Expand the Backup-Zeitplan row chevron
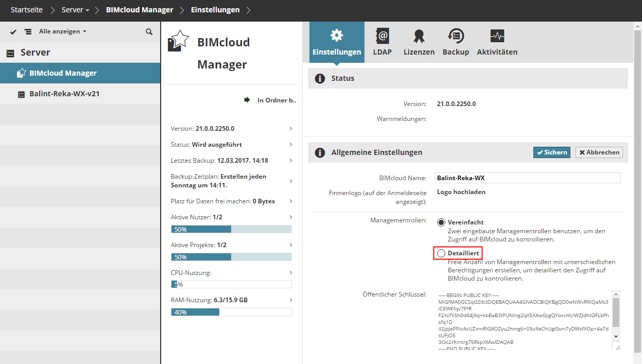642x364 pixels. pyautogui.click(x=291, y=181)
